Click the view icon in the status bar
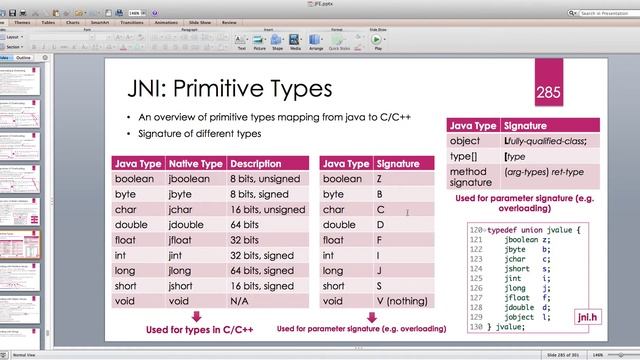This screenshot has height=360, width=640. [3, 355]
